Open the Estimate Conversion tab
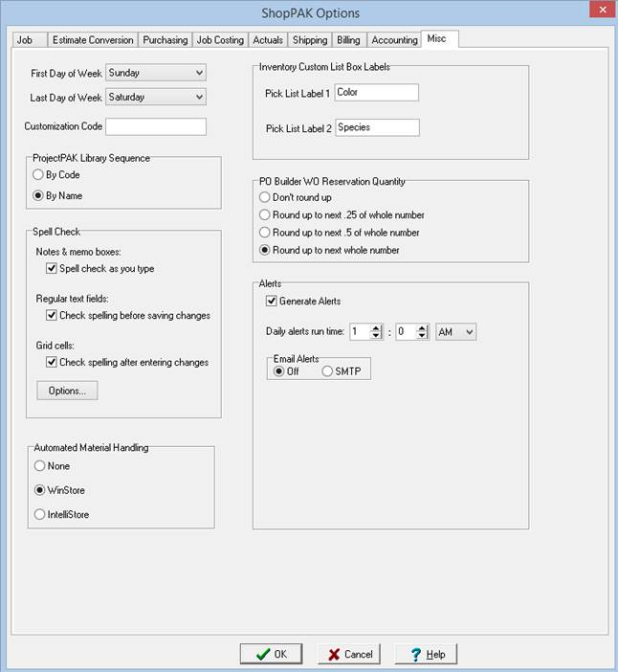 [x=91, y=40]
